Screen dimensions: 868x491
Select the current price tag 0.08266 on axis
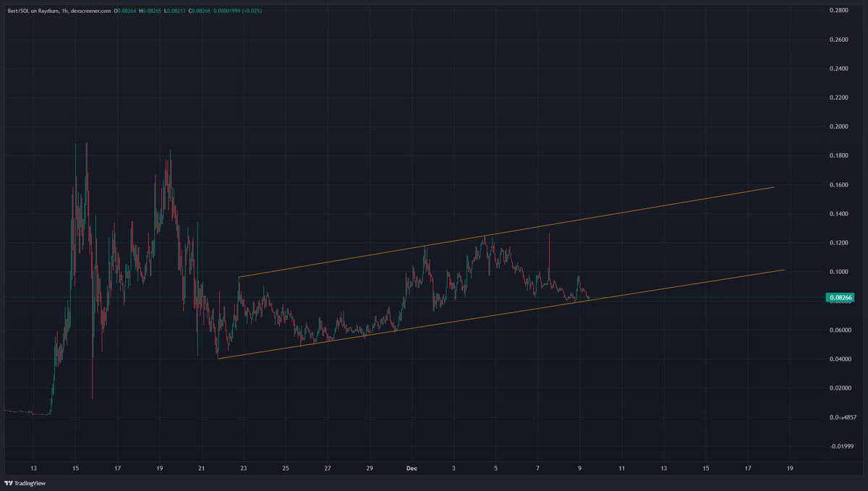click(841, 297)
